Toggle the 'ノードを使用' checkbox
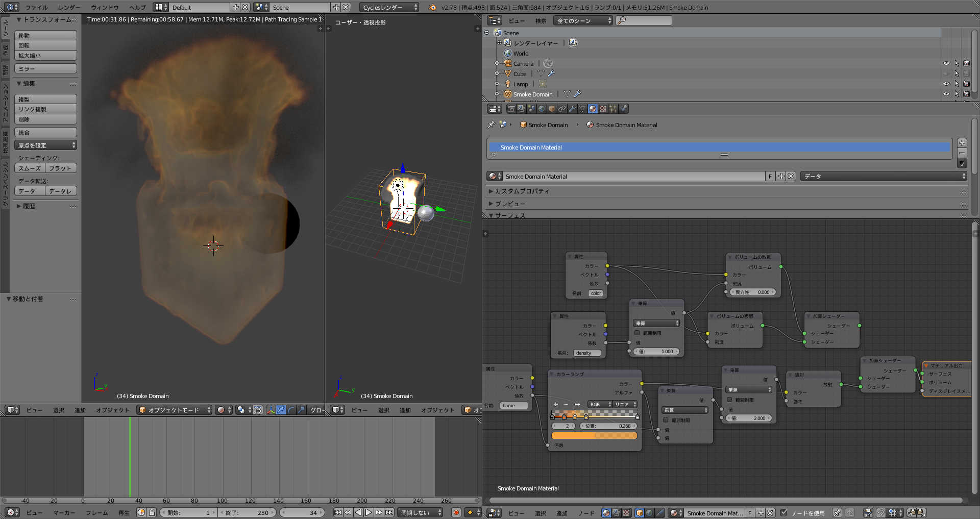 click(x=784, y=513)
